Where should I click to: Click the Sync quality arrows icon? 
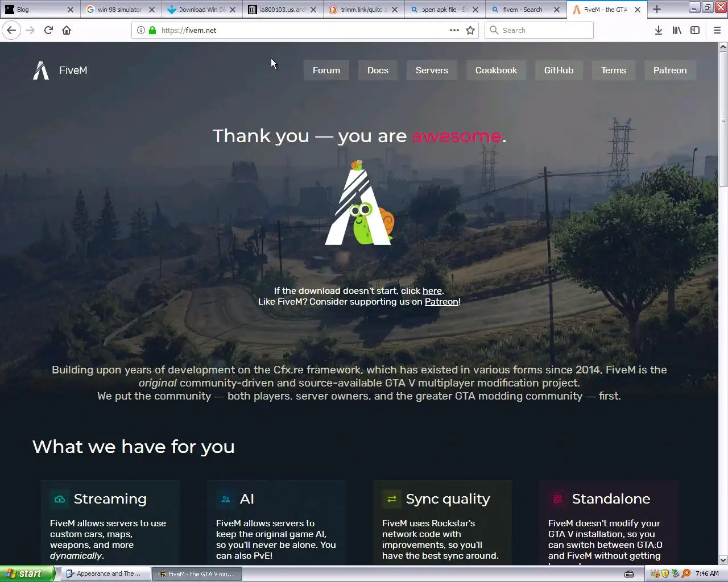click(x=392, y=499)
